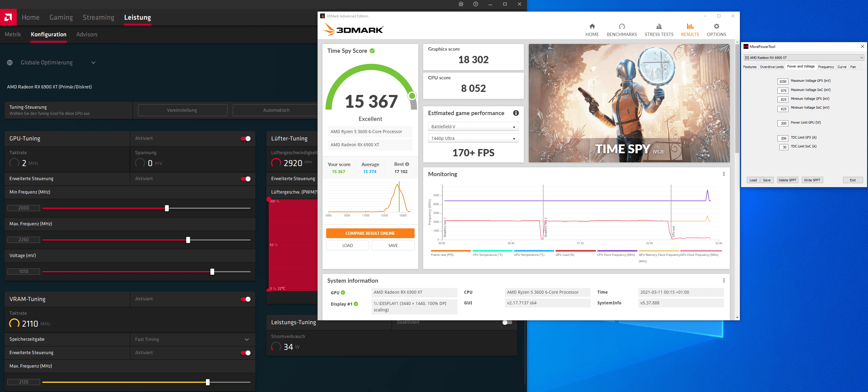The image size is (868, 392).
Task: Open the Advisors sub-tab
Action: click(x=87, y=34)
